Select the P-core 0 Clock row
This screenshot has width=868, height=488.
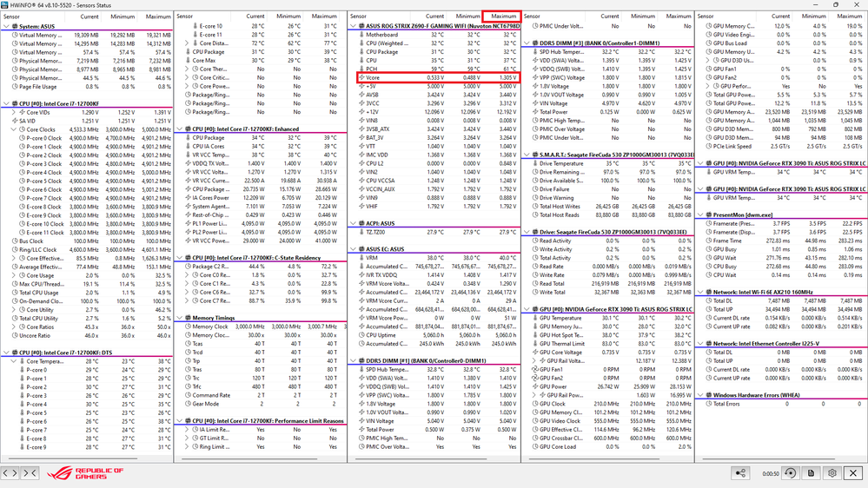[x=87, y=138]
